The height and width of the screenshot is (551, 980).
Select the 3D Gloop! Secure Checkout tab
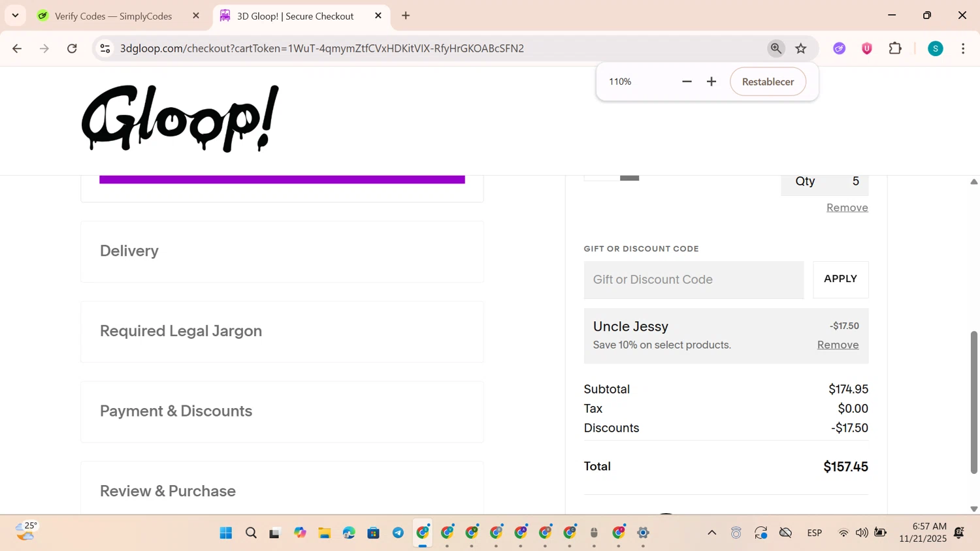point(295,16)
